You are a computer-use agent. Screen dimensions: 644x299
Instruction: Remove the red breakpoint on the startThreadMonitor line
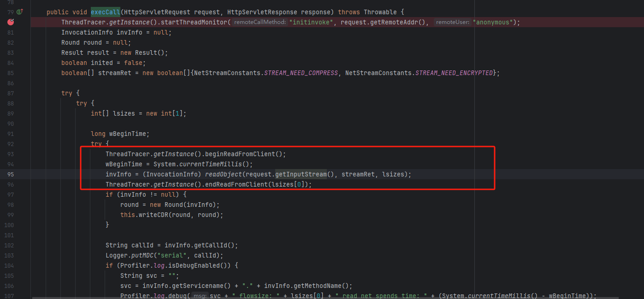[x=11, y=22]
